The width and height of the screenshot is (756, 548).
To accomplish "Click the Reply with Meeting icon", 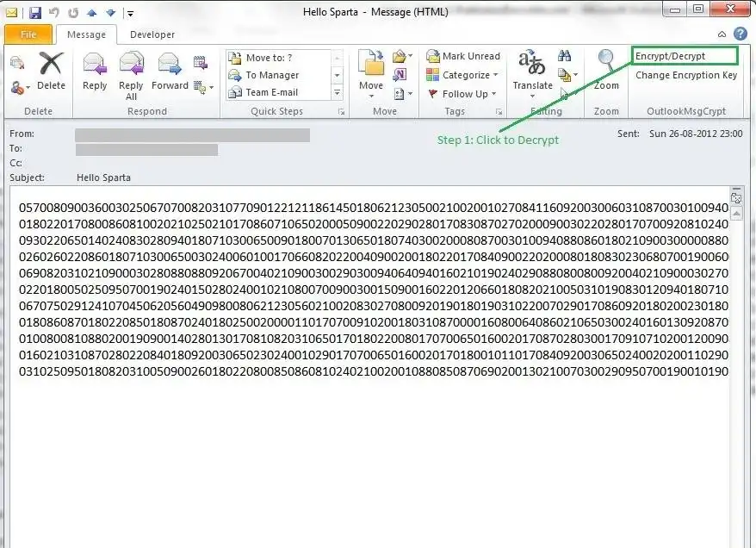I will pyautogui.click(x=200, y=63).
